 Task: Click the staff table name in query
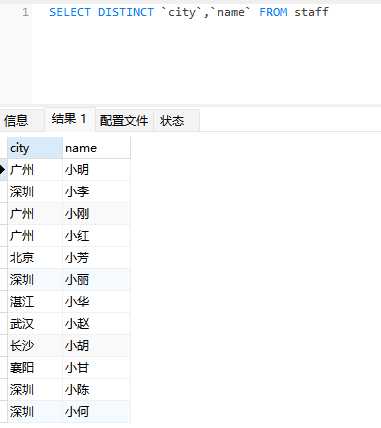311,12
